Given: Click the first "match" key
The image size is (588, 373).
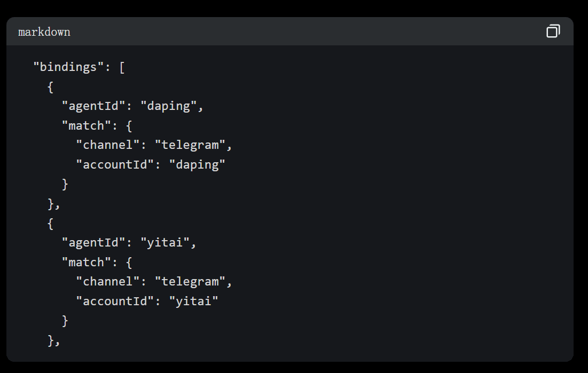Looking at the screenshot, I should coord(86,125).
